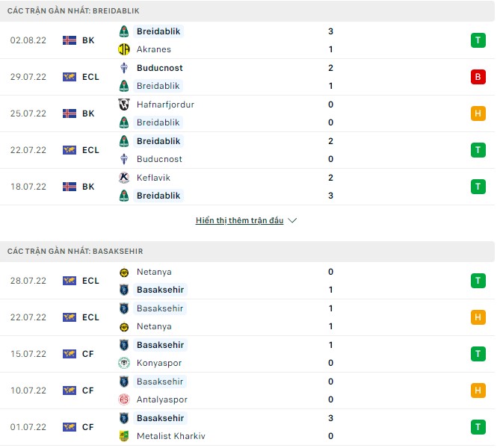The image size is (503, 448).
Task: Click the Konyaspor club crest icon
Action: [124, 363]
